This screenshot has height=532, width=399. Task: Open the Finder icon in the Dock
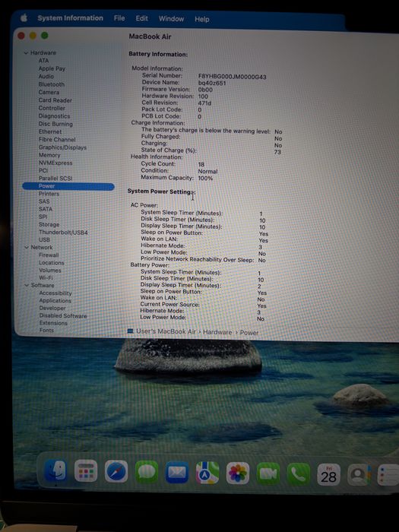click(55, 470)
